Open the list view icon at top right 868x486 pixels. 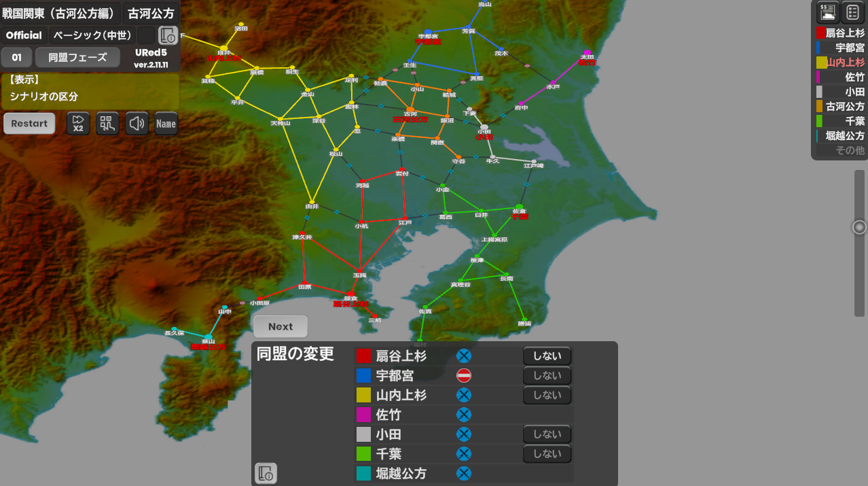click(x=852, y=12)
